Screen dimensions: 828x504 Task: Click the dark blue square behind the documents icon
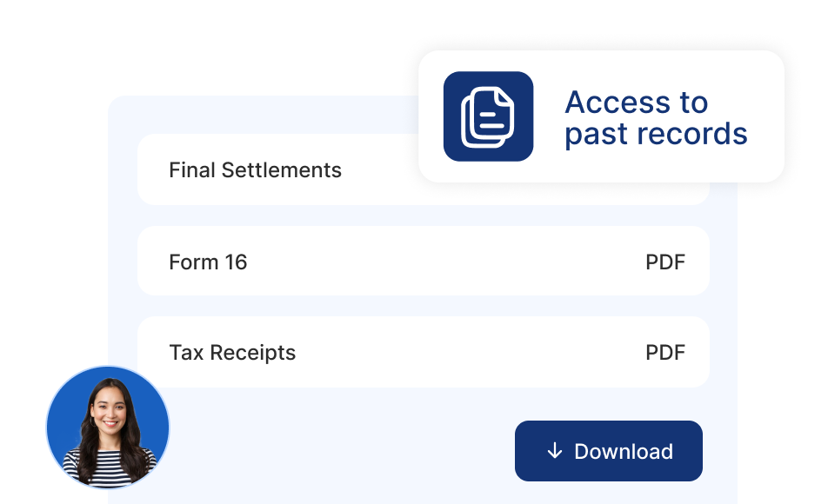click(489, 116)
